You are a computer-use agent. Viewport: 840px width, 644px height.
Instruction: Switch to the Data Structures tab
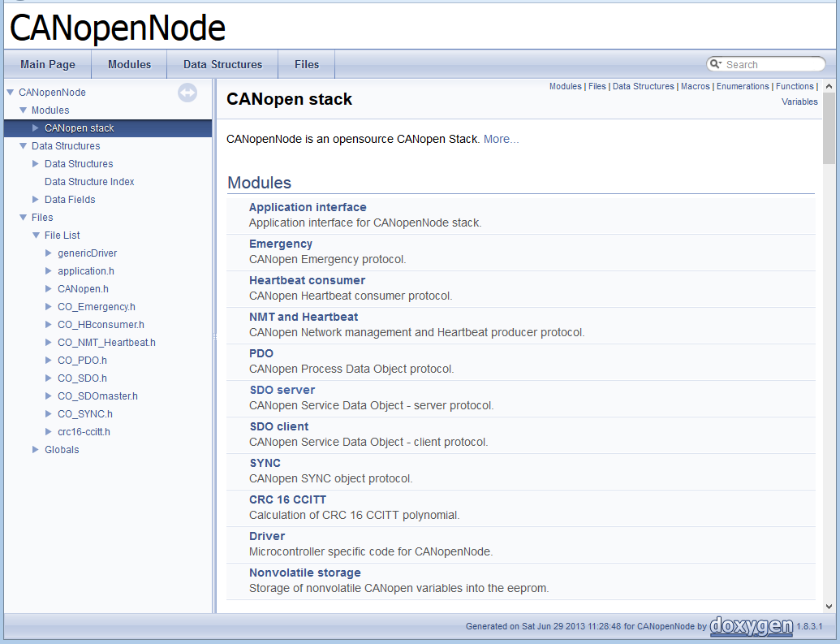[222, 64]
